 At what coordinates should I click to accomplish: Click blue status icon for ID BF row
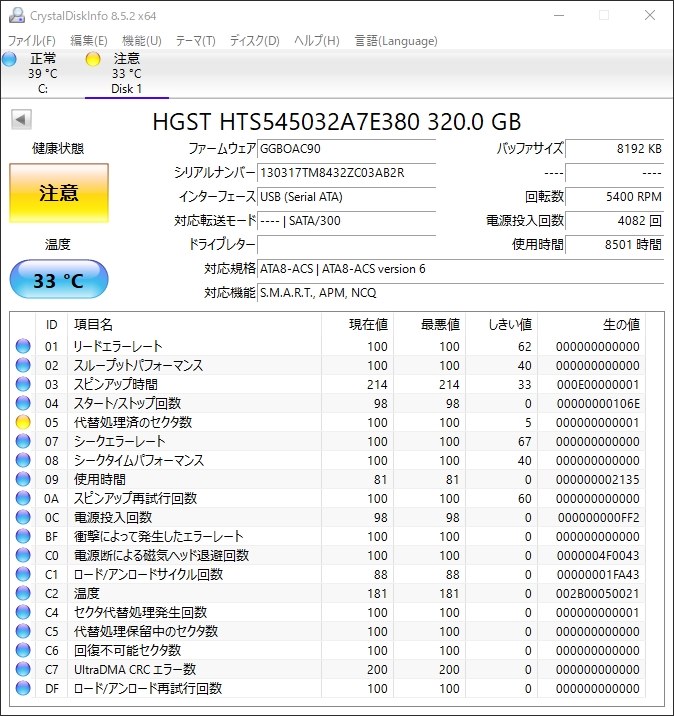coord(23,536)
